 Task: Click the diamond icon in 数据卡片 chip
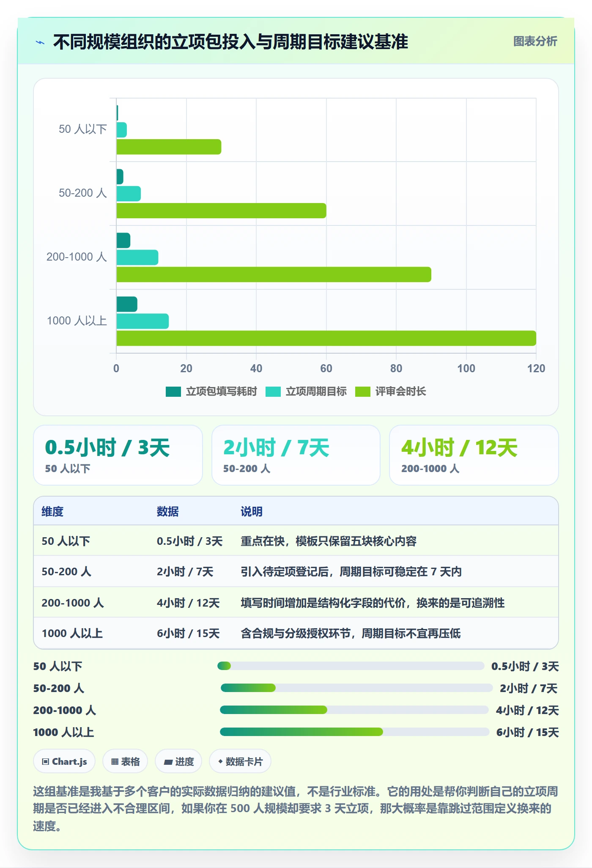coord(220,761)
